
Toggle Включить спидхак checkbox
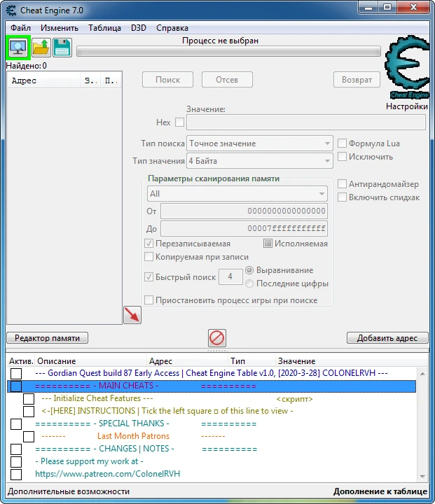pyautogui.click(x=342, y=197)
